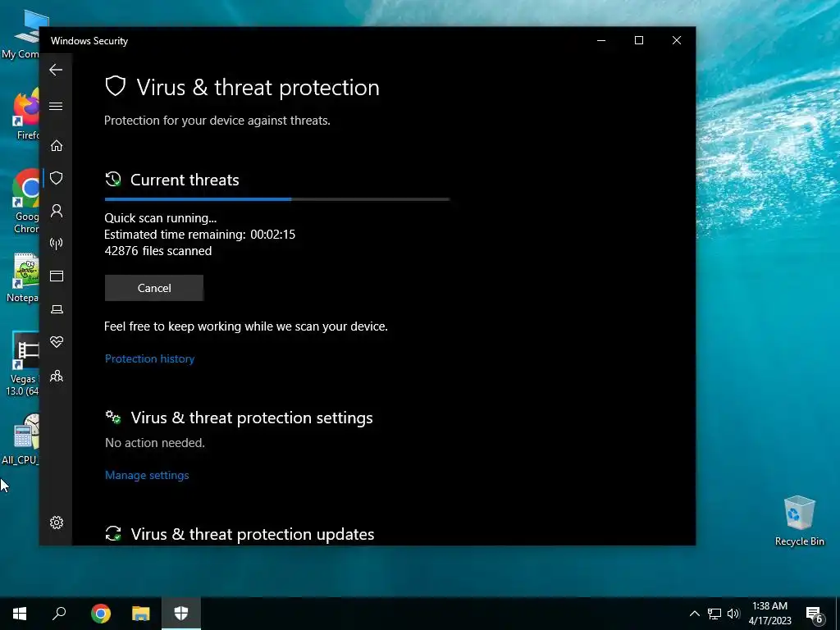Show hidden system tray icons
Viewport: 840px width, 630px height.
[694, 614]
